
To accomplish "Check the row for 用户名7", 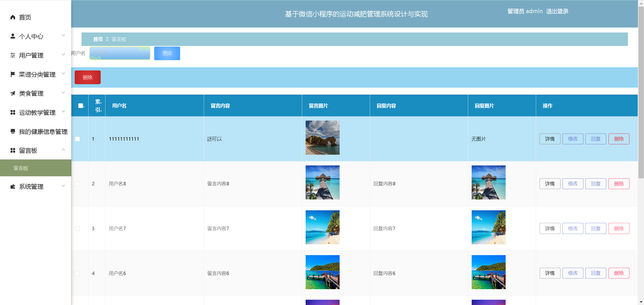I will point(77,228).
